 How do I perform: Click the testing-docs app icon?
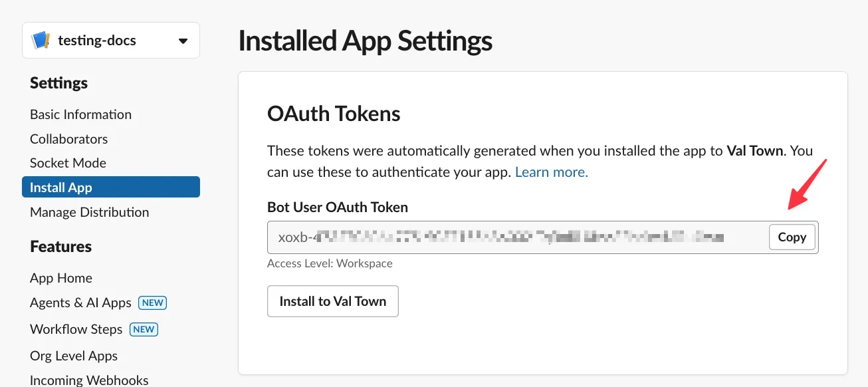(40, 41)
